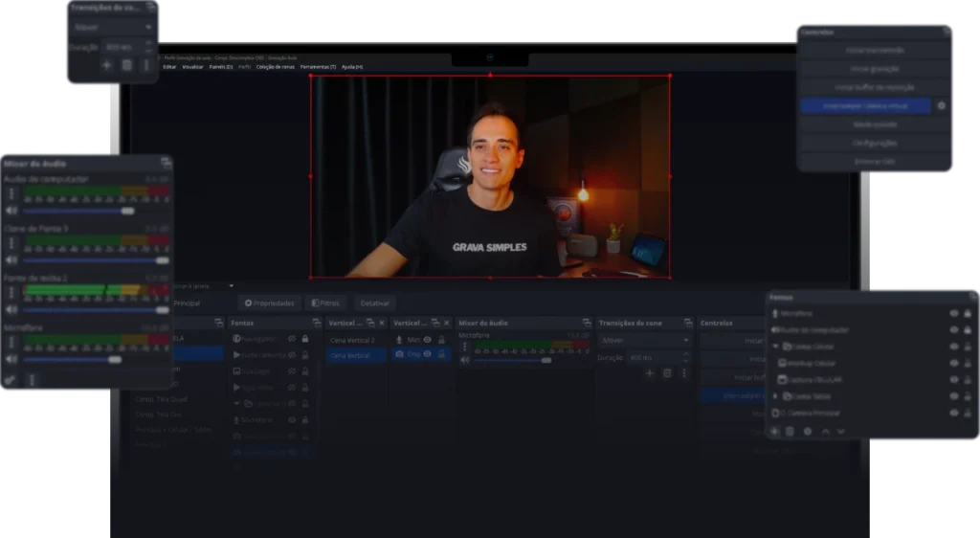Click Iniciar gravação in Controles panel

pos(875,69)
